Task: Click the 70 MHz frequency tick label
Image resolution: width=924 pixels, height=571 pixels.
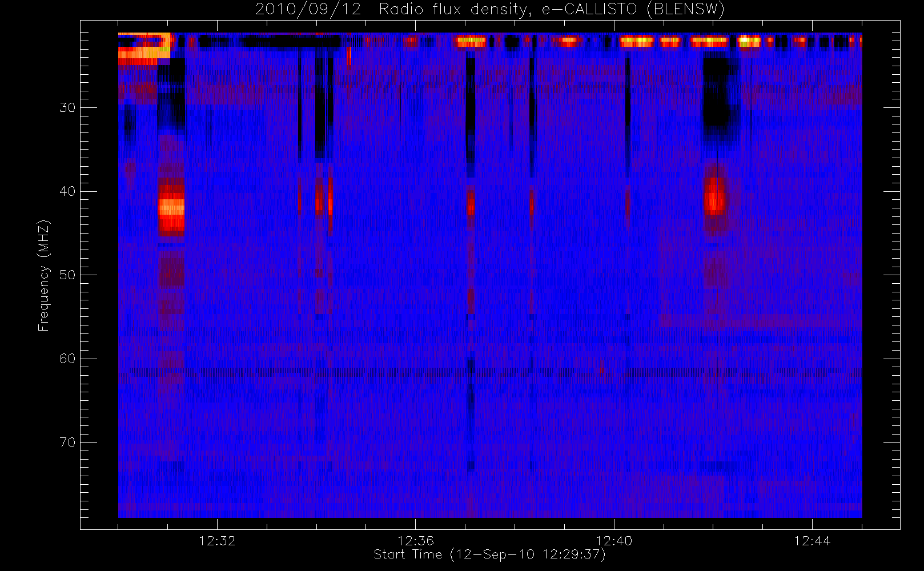Action: click(67, 443)
